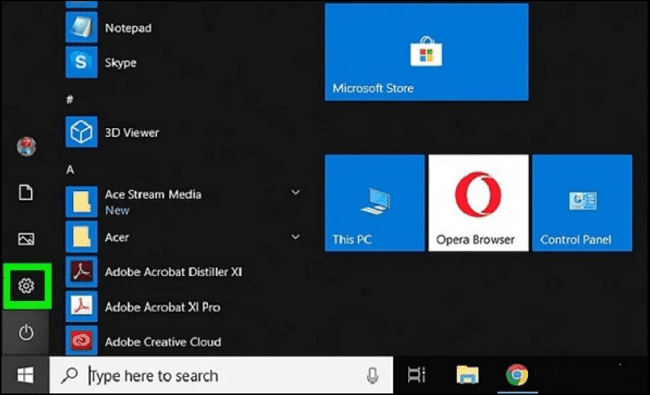The width and height of the screenshot is (650, 395).
Task: Open the Acer folder icon
Action: pyautogui.click(x=81, y=237)
